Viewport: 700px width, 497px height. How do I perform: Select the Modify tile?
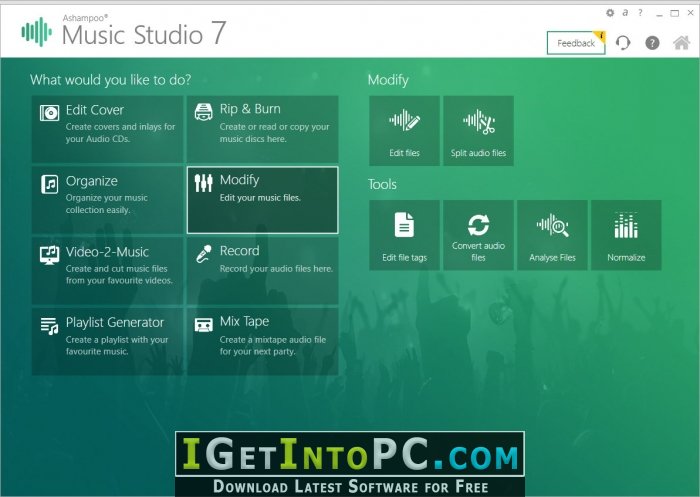click(262, 200)
